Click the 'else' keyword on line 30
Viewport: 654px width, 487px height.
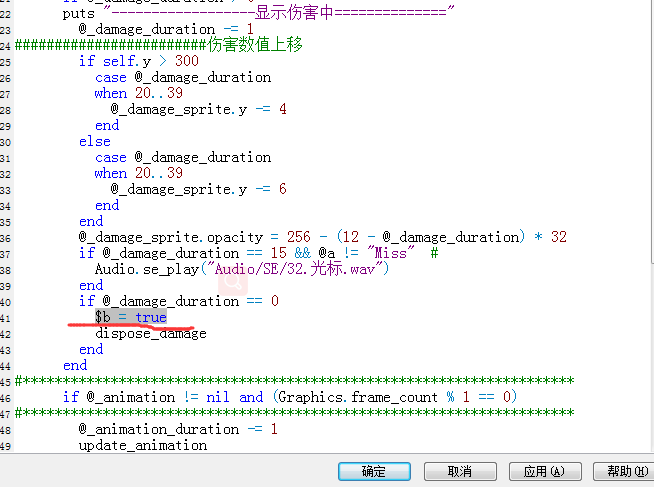(95, 141)
